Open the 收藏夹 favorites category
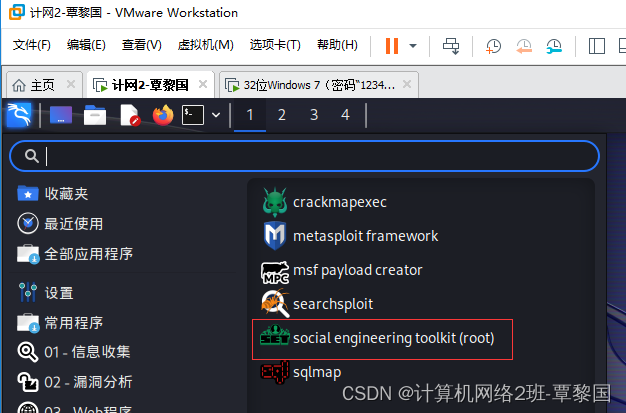Screen dimensions: 626x413 coord(53,194)
